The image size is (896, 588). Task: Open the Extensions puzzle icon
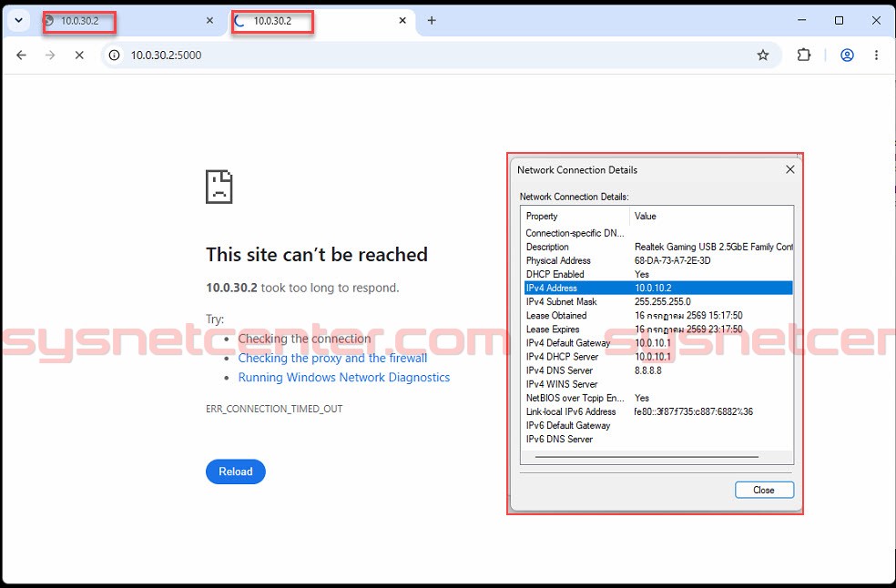coord(803,55)
